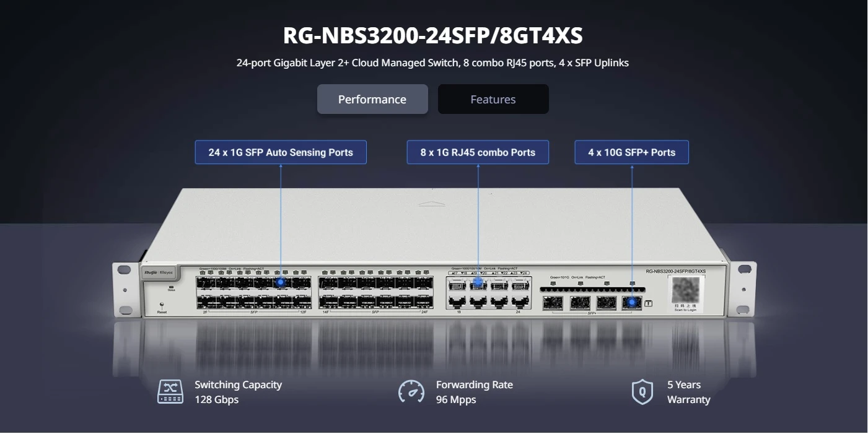This screenshot has height=434, width=868.
Task: Switch to the Features tab
Action: coord(493,99)
